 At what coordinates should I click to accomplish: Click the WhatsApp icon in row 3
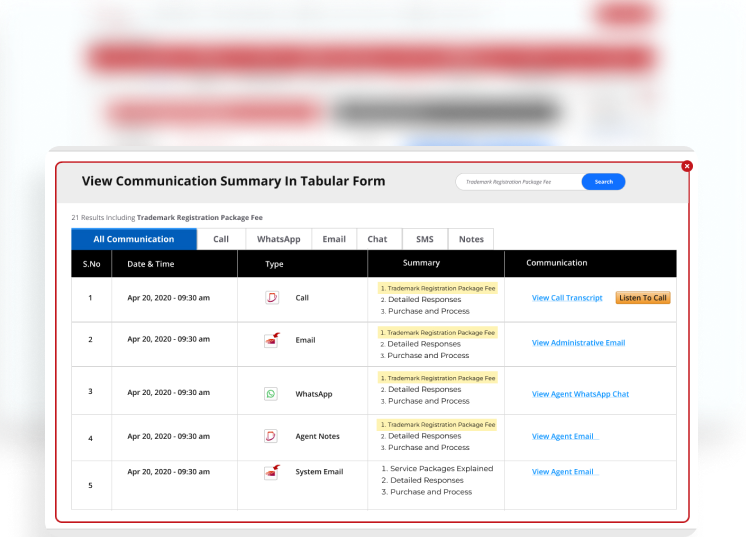[x=271, y=394]
